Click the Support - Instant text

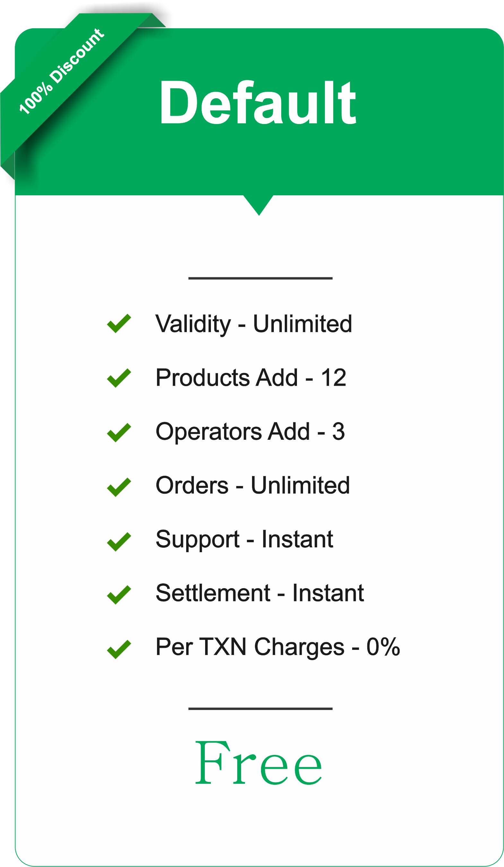point(244,539)
